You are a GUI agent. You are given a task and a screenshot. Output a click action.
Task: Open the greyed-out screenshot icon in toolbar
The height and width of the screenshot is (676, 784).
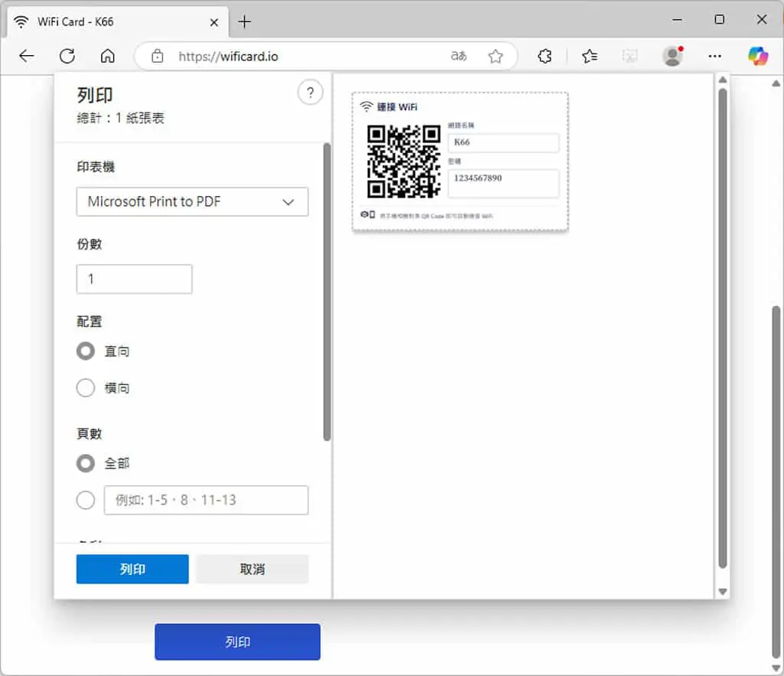pos(630,56)
